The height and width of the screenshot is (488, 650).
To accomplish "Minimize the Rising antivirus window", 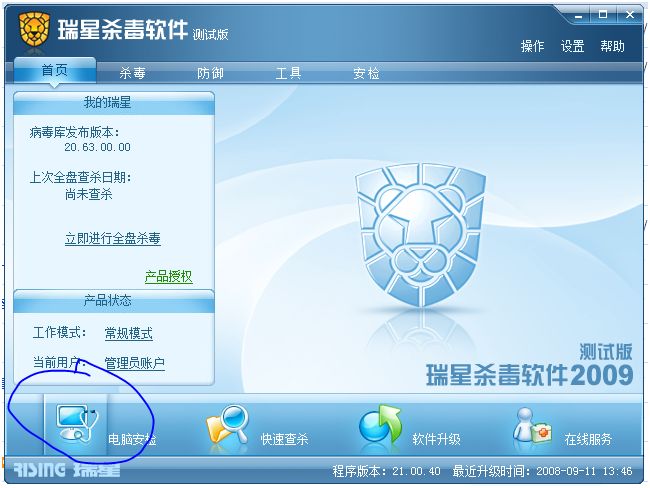I will [x=578, y=16].
